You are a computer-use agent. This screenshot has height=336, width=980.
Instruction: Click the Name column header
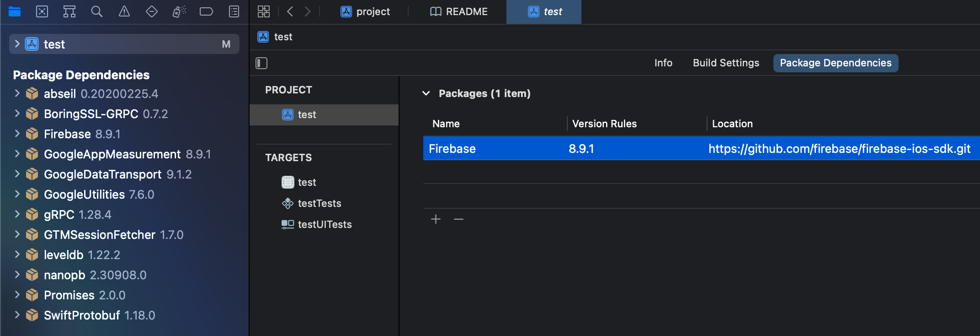446,124
